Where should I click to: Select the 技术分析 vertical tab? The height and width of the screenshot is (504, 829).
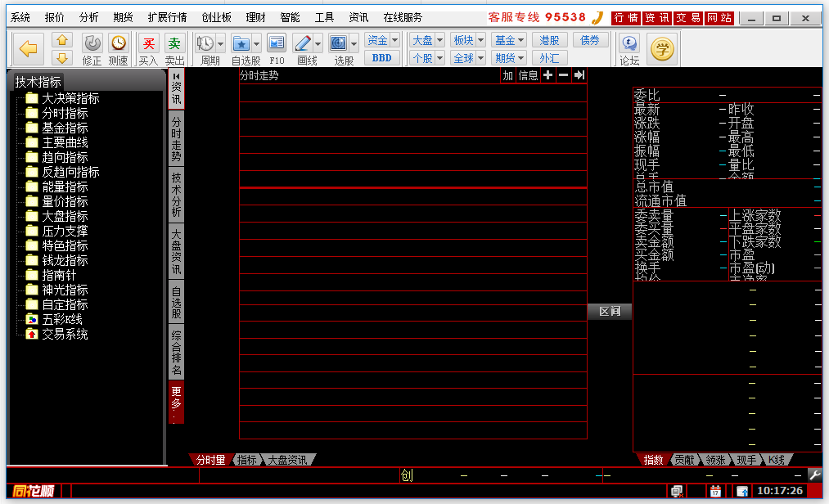tap(176, 195)
